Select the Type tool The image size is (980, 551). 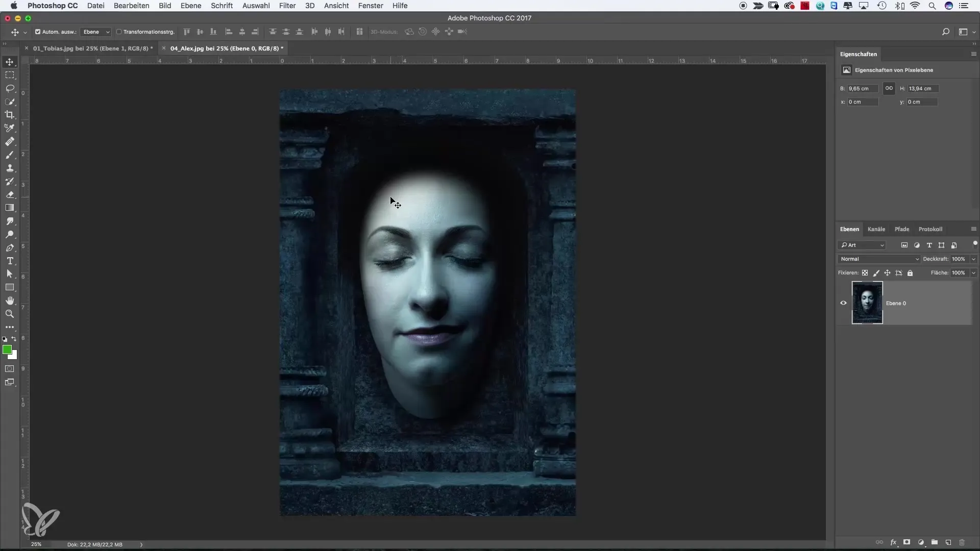10,261
